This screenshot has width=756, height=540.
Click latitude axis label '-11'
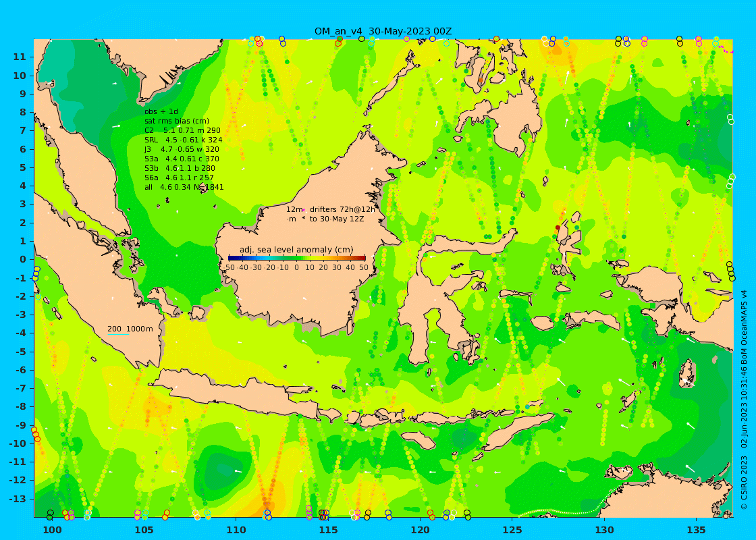18,462
